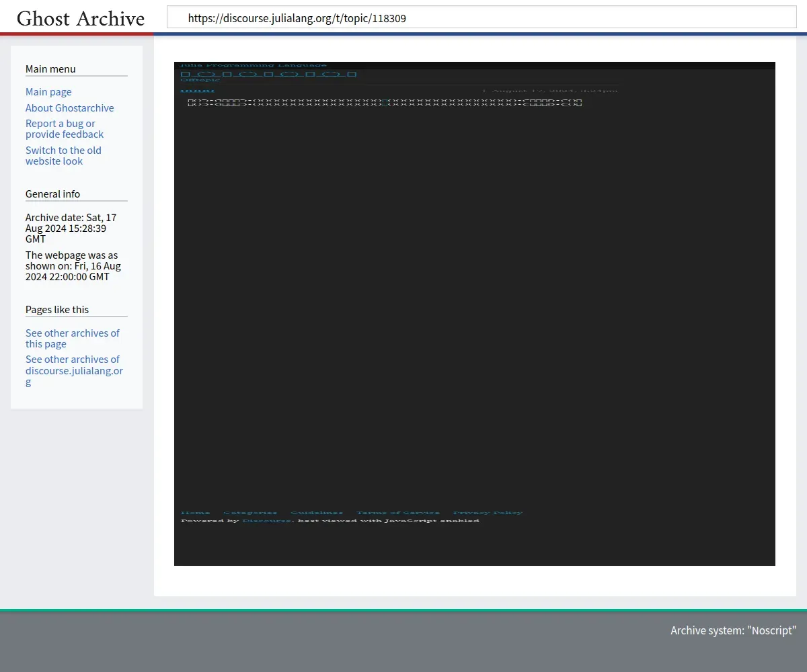Open the Offtopic category link
This screenshot has width=807, height=672.
[x=200, y=80]
